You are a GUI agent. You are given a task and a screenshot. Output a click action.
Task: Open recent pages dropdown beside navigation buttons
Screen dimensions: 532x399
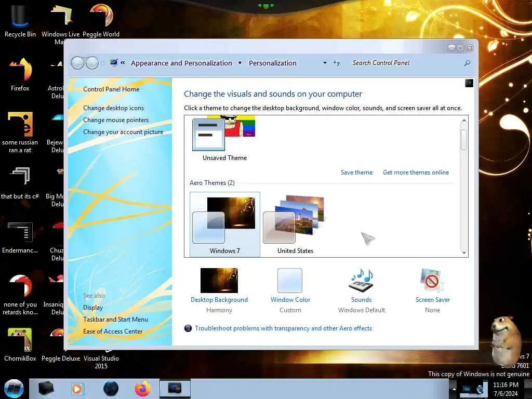coord(102,63)
